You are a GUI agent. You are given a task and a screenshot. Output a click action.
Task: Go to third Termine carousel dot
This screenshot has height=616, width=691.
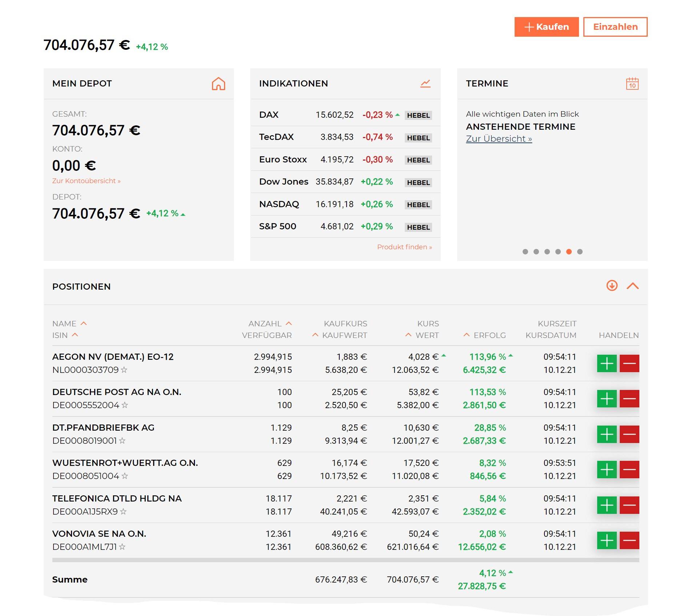[547, 251]
